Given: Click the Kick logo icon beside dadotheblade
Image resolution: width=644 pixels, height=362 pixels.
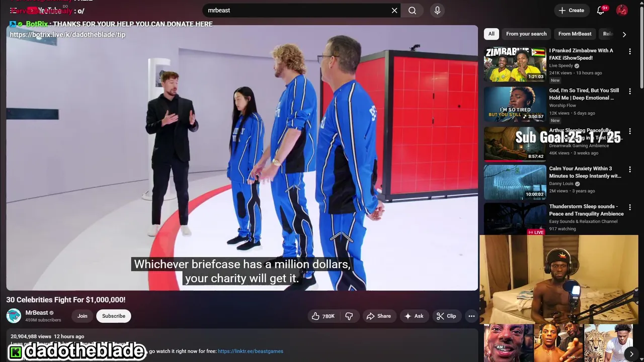Looking at the screenshot, I should click(16, 352).
